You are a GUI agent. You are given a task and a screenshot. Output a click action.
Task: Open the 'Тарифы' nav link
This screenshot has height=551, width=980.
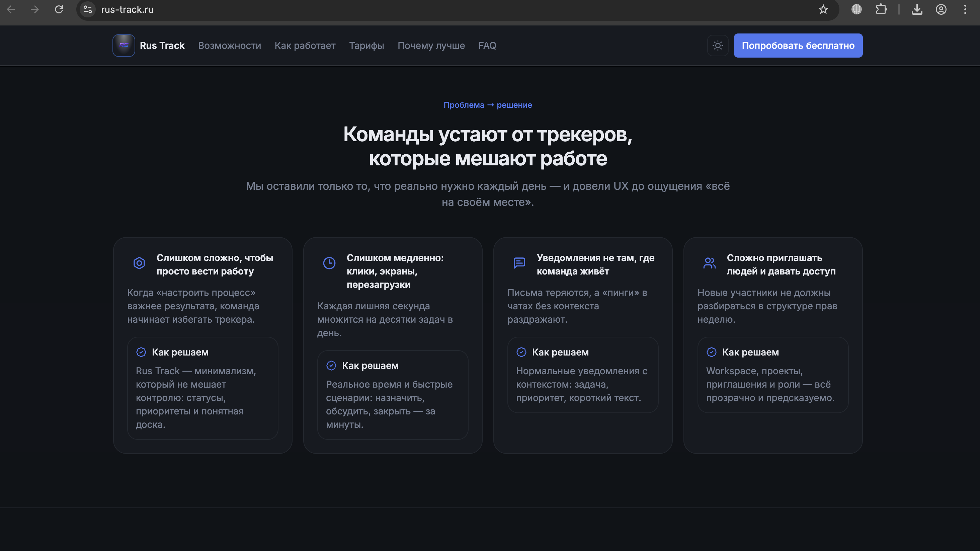pyautogui.click(x=366, y=46)
